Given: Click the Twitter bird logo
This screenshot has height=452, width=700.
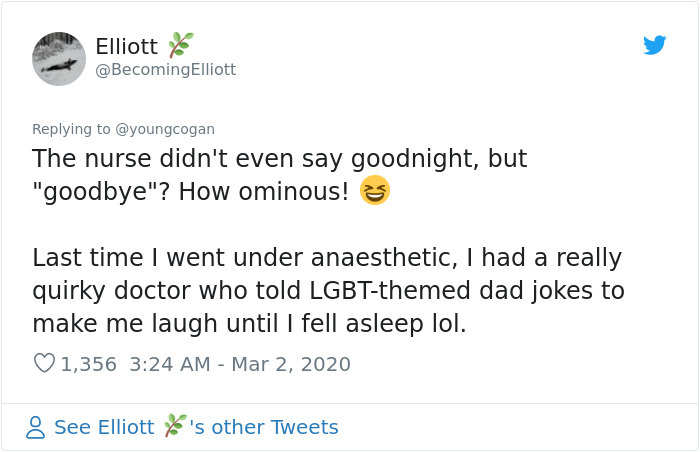Looking at the screenshot, I should click(654, 45).
